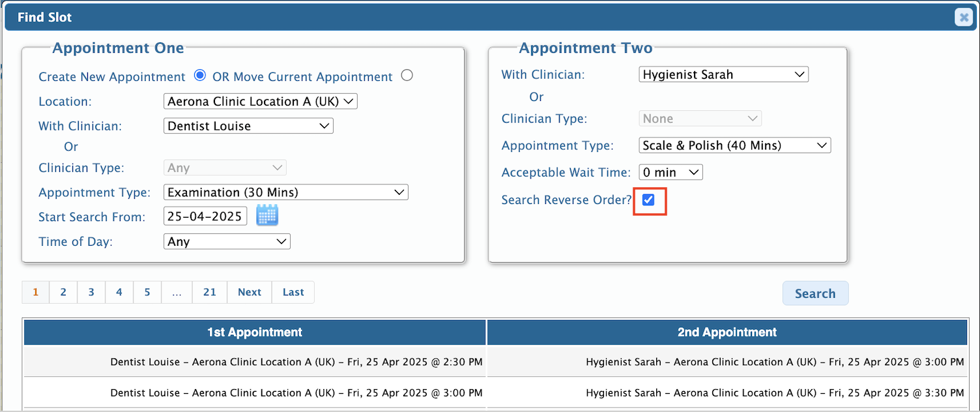Screen dimensions: 980x412
Task: Click the Start Search From label
Action: click(91, 217)
